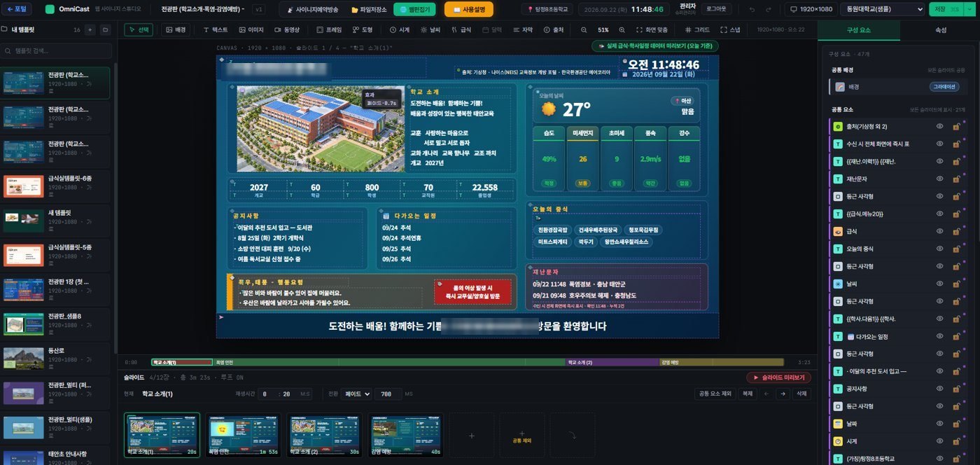Viewport: 980px width, 465px height.
Task: Open the 사이니지예약방송 menu
Action: (312, 10)
